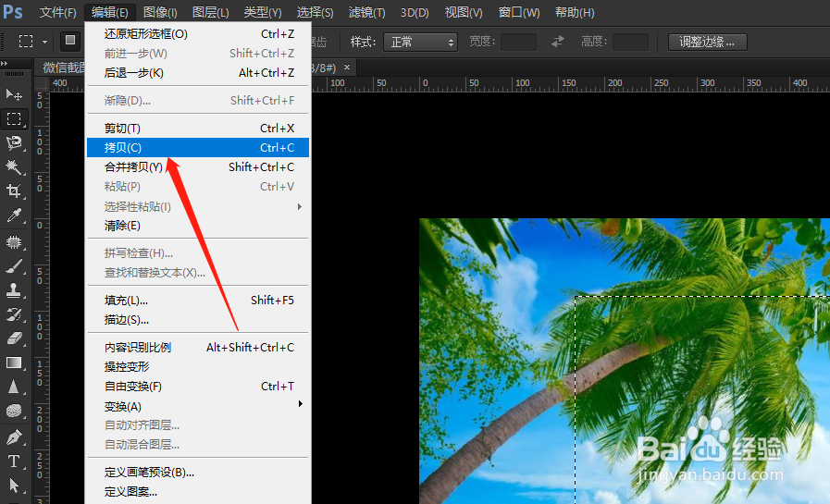Select the Healing Brush tool

coord(14,242)
